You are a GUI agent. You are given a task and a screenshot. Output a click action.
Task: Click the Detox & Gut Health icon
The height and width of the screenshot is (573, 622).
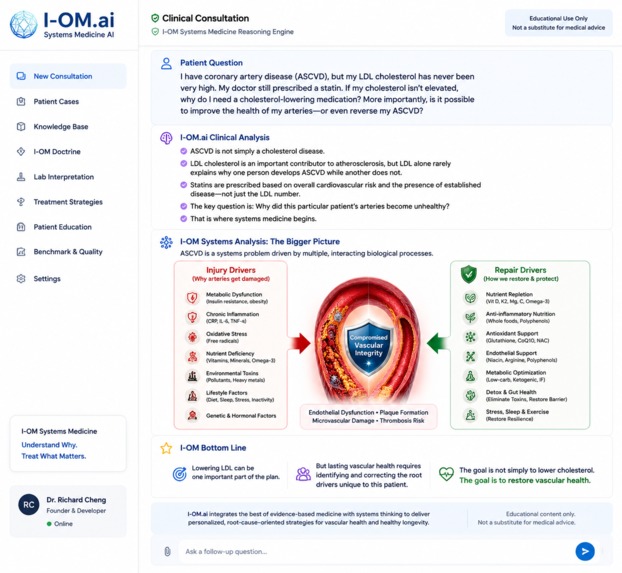click(x=470, y=396)
